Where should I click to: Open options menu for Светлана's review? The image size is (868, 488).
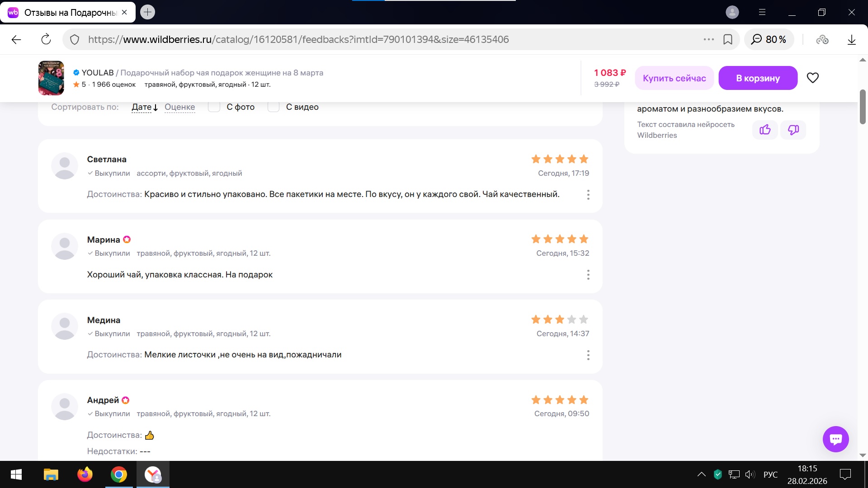pos(588,195)
